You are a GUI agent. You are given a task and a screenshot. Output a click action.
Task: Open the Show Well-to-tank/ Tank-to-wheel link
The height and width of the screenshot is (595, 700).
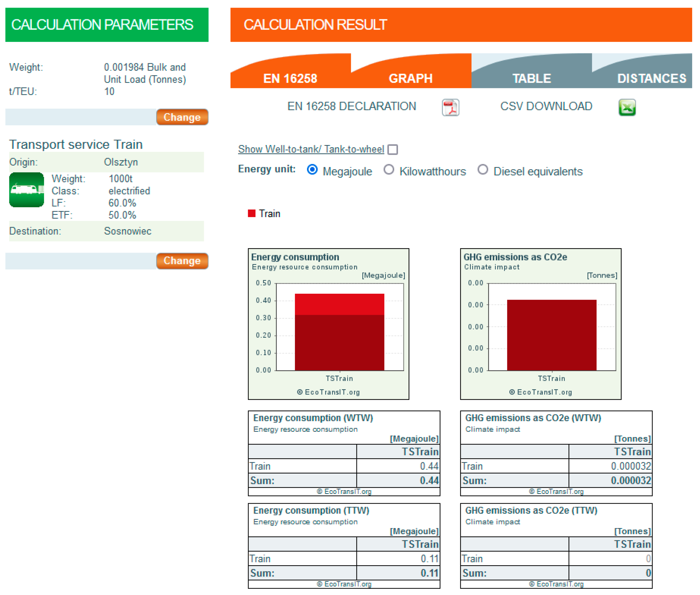pyautogui.click(x=311, y=149)
